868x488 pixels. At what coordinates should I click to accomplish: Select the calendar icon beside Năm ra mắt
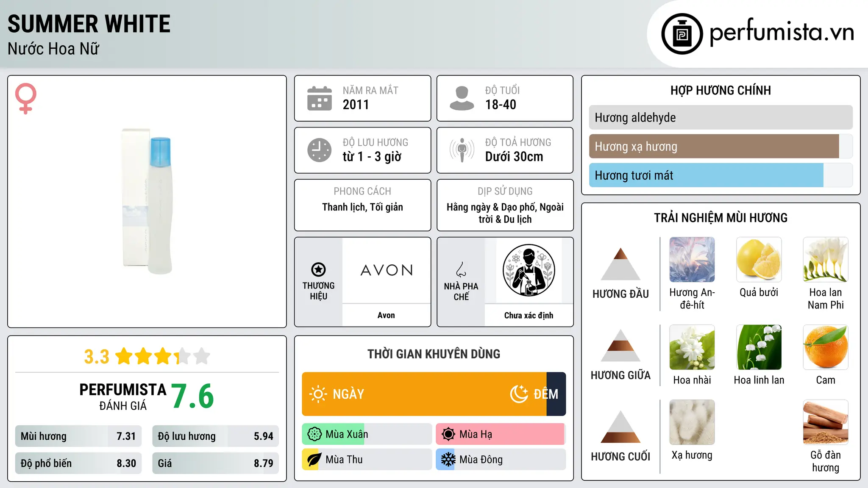(320, 98)
